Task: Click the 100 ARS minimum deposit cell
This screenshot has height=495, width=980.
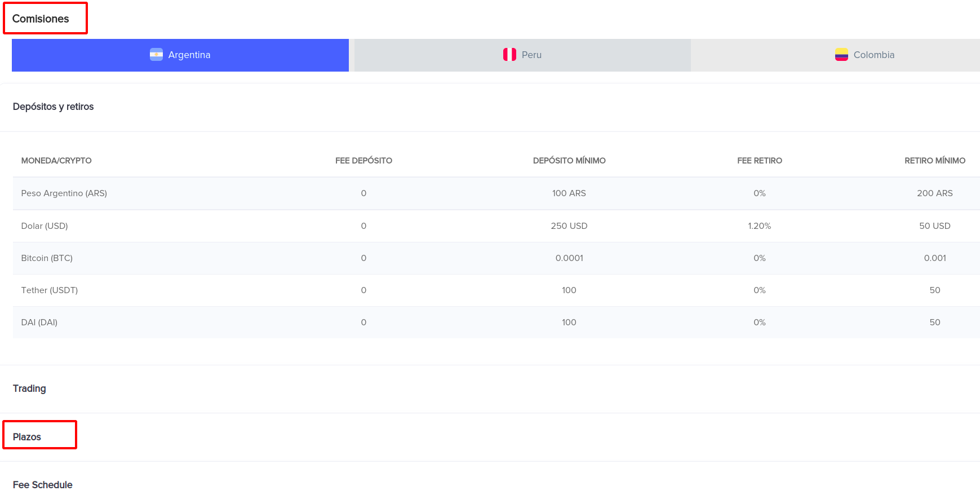Action: click(x=569, y=193)
